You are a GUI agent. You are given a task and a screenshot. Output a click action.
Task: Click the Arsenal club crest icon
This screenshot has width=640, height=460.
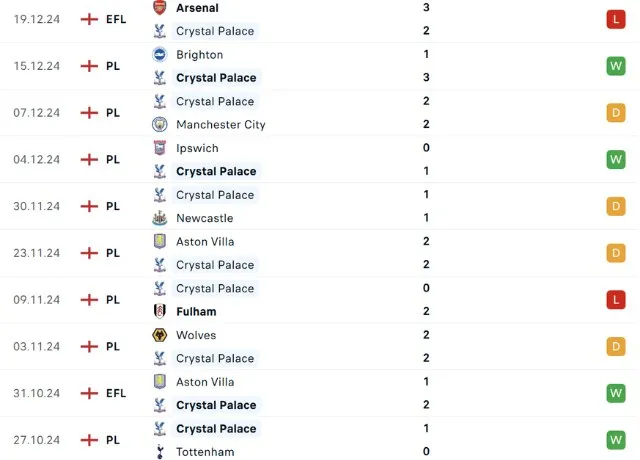point(158,8)
